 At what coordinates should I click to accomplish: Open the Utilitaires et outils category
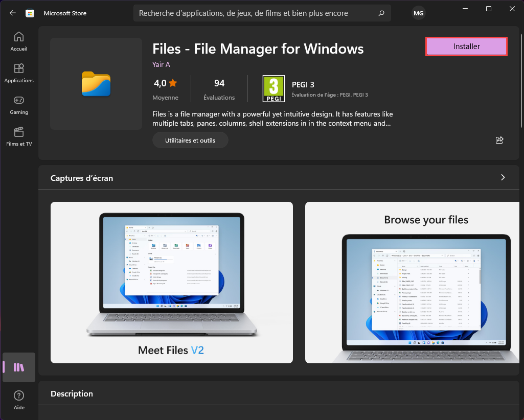[190, 141]
